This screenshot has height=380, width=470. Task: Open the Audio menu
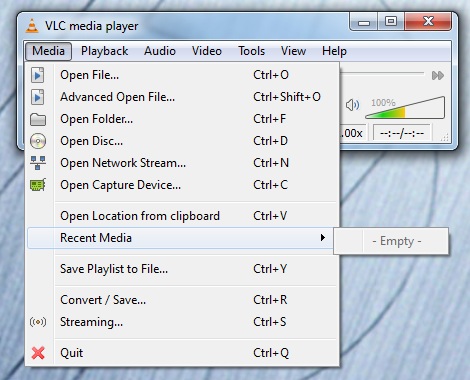pos(160,51)
